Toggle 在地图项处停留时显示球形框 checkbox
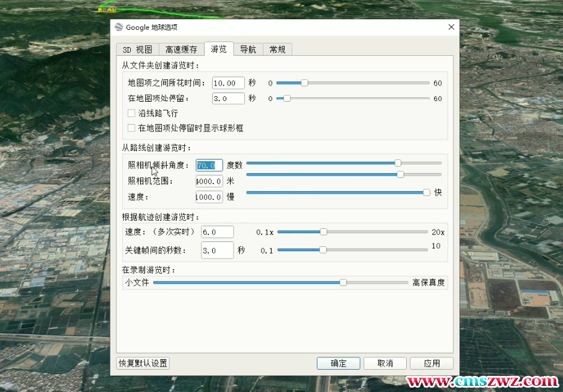Viewport: 563px width, 392px height. point(131,128)
